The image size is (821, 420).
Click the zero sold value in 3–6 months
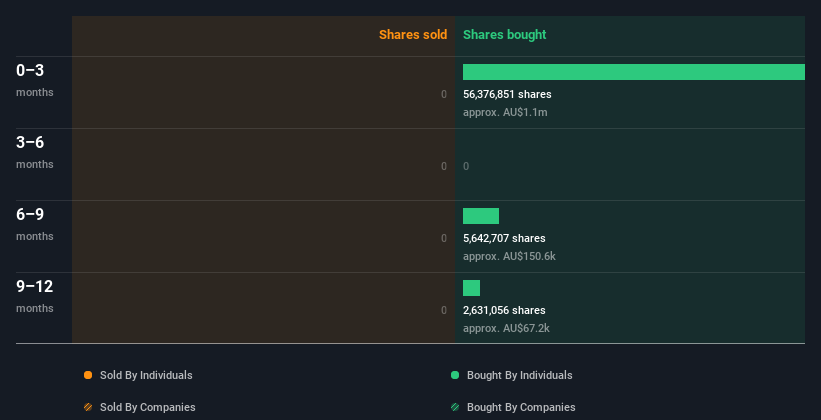tap(444, 167)
